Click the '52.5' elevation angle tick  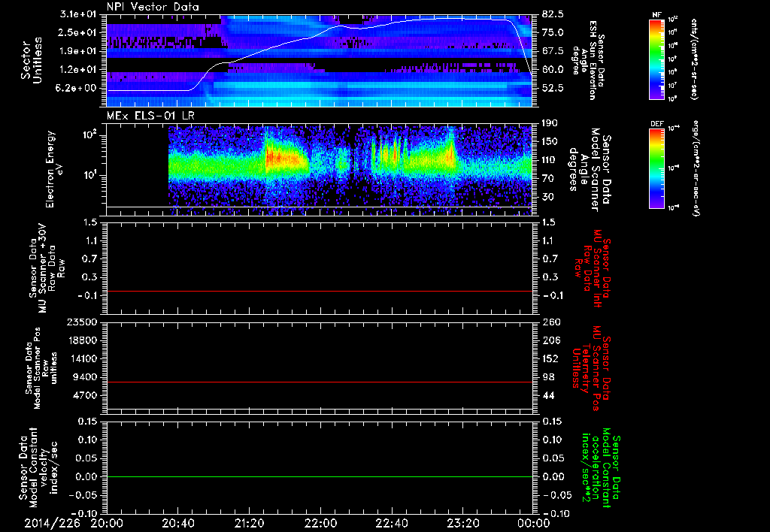click(553, 89)
